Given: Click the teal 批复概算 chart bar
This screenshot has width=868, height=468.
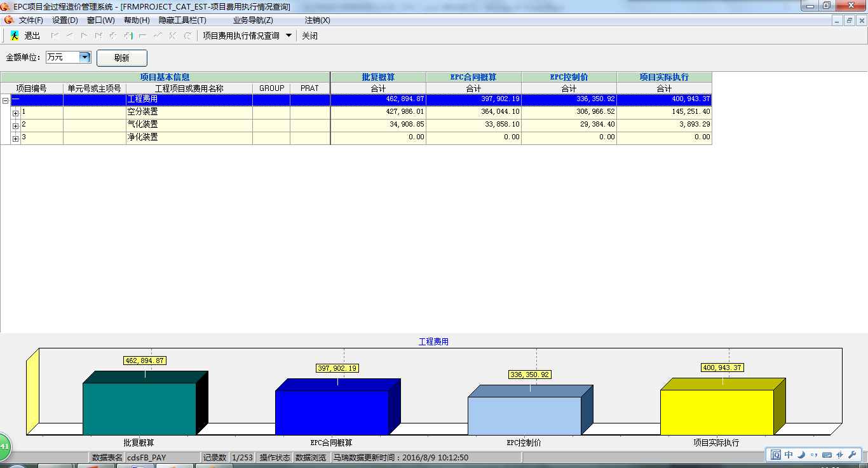Looking at the screenshot, I should (139, 408).
